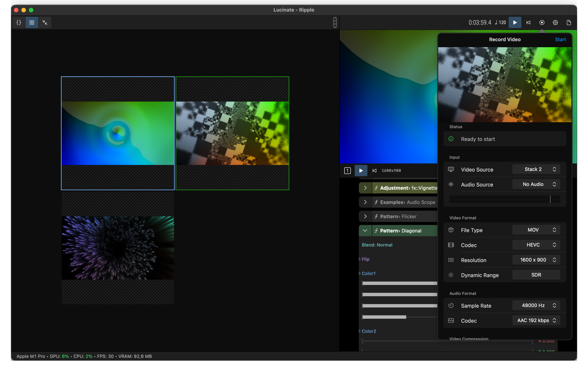Screen dimensions: 588x368
Task: Collapse the Pattern Diagonal layer
Action: (x=365, y=230)
